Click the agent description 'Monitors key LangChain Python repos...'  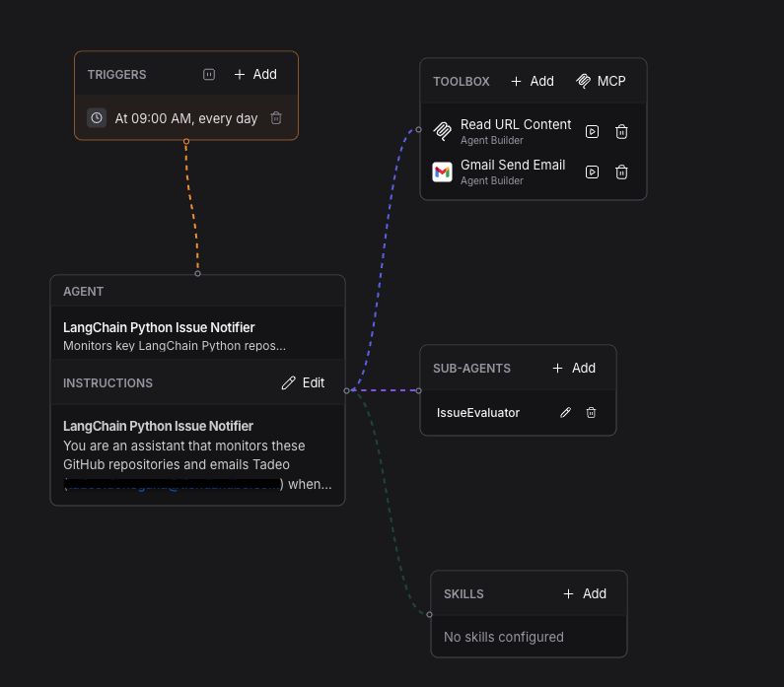pos(175,346)
